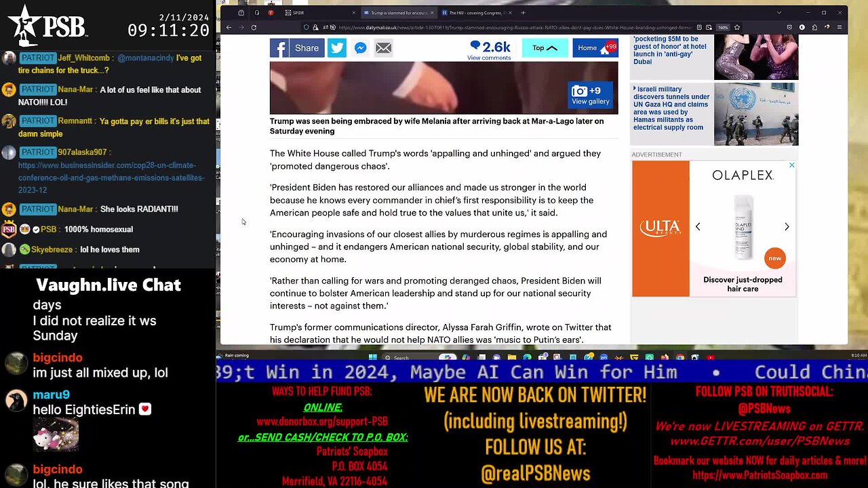868x488 pixels.
Task: Expand the list all tabs dropdown
Action: (x=778, y=13)
